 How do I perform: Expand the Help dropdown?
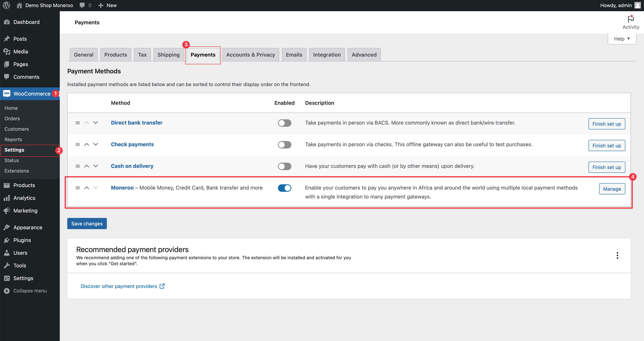pyautogui.click(x=622, y=39)
